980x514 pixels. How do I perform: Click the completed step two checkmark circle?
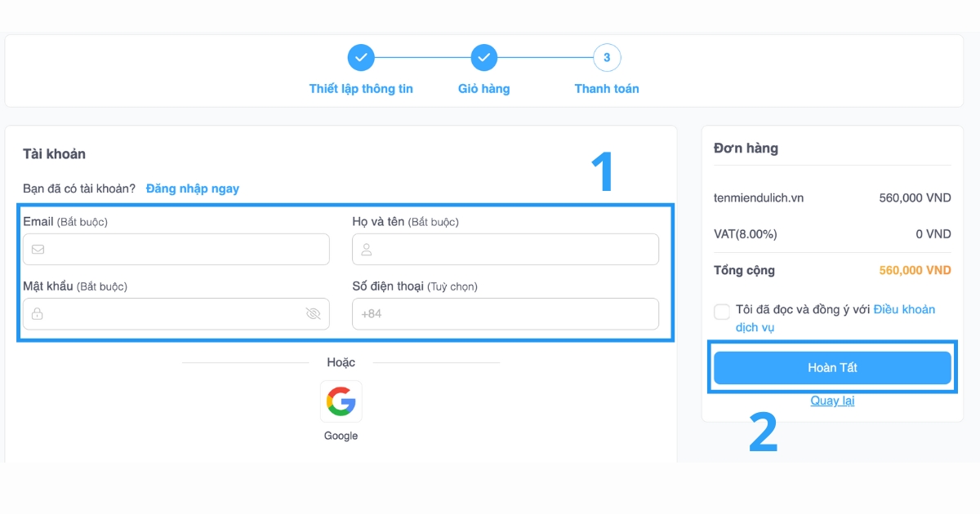pos(484,58)
